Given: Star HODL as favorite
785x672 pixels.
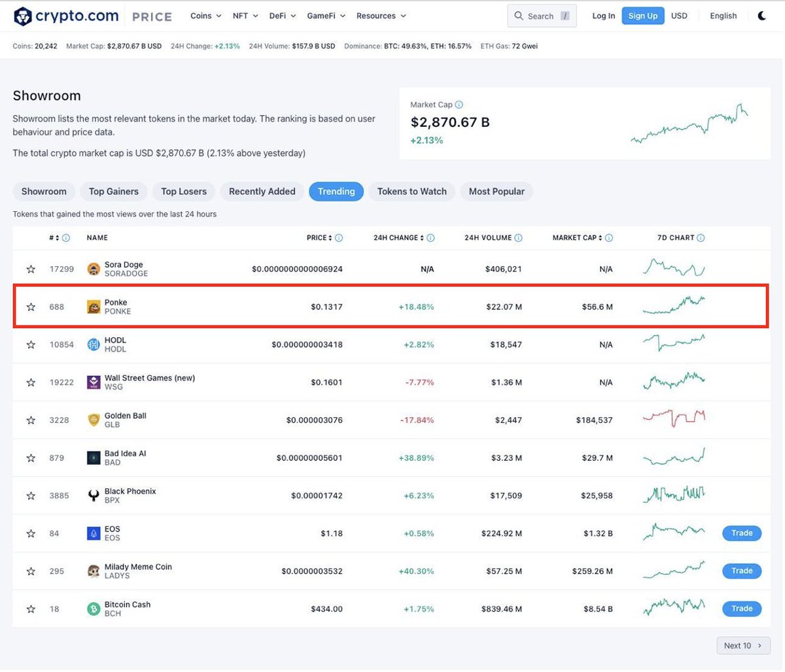Looking at the screenshot, I should [31, 344].
